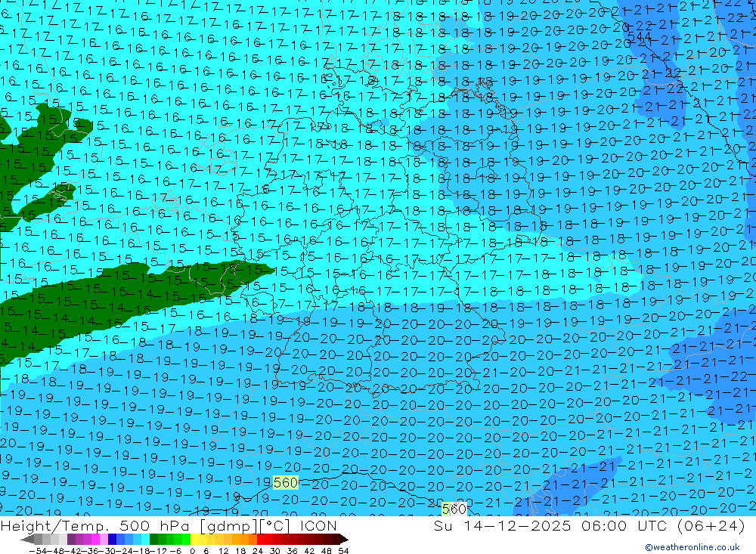Click the '(06+24)' forecast hour text
The height and width of the screenshot is (554, 756).
pos(711,525)
